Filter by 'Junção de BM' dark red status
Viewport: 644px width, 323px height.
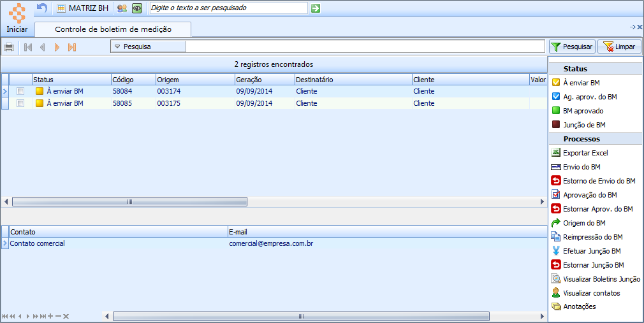click(579, 125)
